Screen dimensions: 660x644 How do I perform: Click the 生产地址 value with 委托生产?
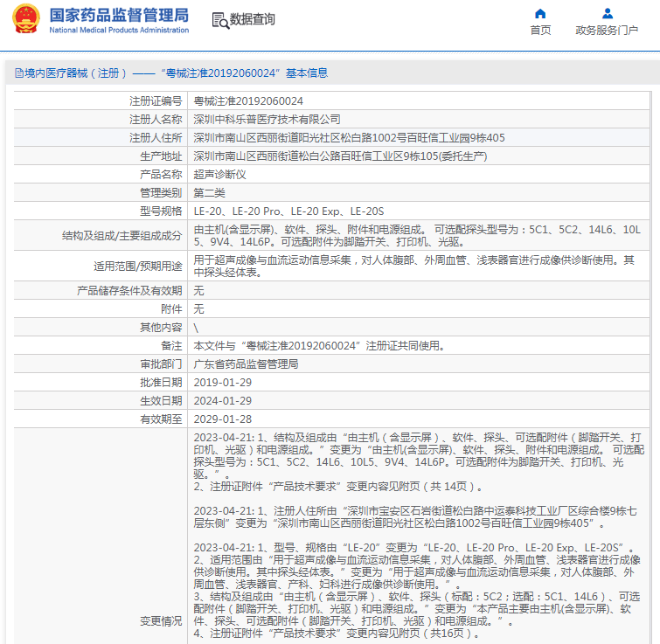coord(340,156)
